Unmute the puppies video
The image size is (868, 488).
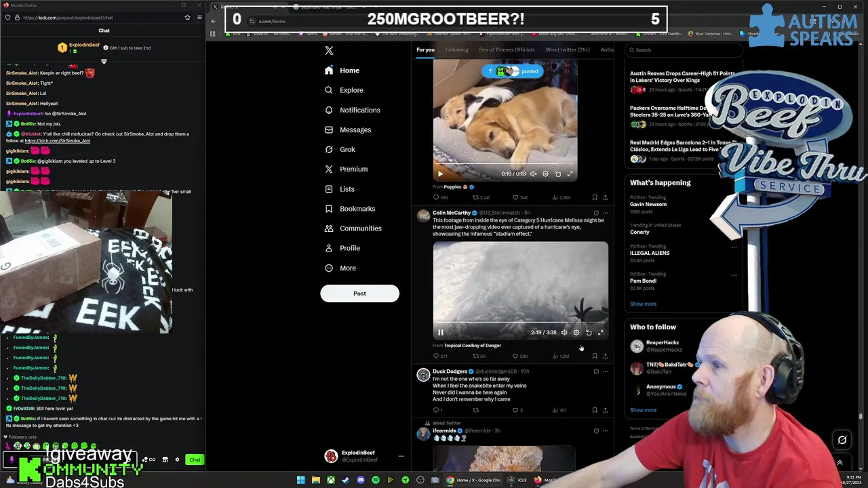click(x=533, y=174)
